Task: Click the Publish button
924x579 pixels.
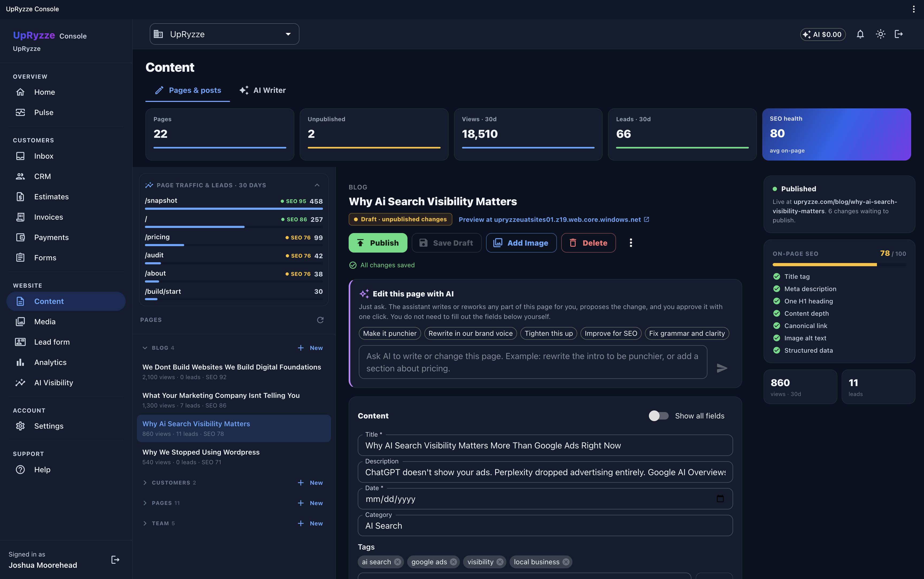Action: click(378, 243)
